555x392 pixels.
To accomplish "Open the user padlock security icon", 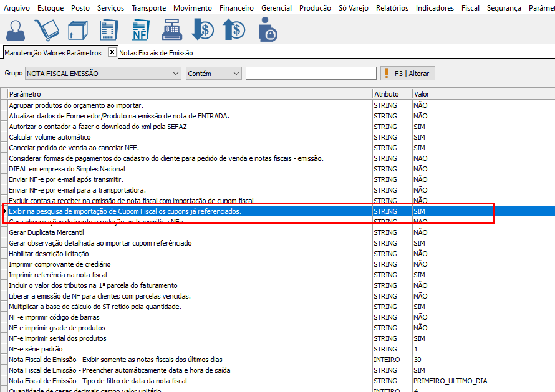I will (x=267, y=29).
